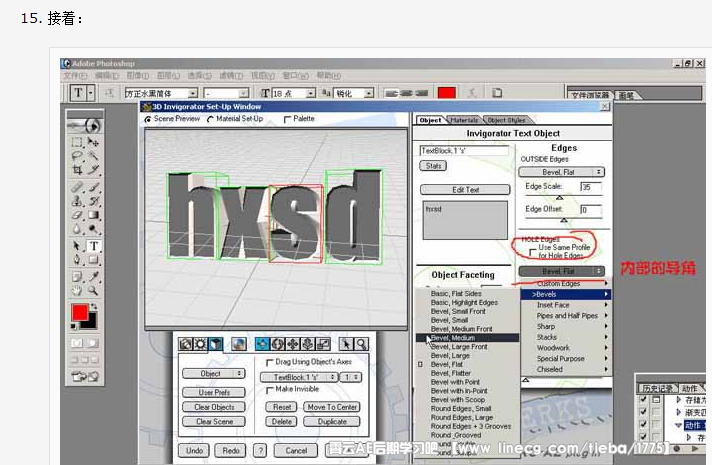Open the outside edges Bevel, Flat dropdown
712x465 pixels.
pyautogui.click(x=562, y=172)
